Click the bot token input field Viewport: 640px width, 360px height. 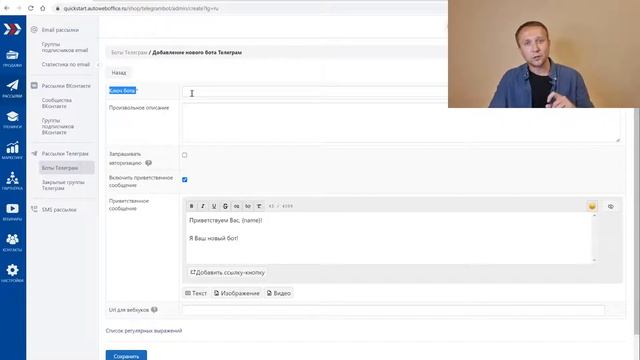point(315,93)
